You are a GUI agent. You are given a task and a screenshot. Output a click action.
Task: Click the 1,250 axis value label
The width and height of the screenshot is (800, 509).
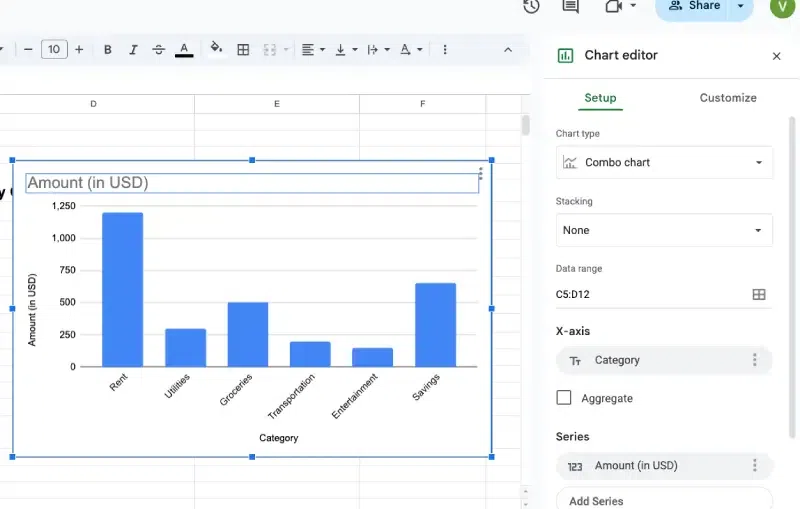coord(64,206)
